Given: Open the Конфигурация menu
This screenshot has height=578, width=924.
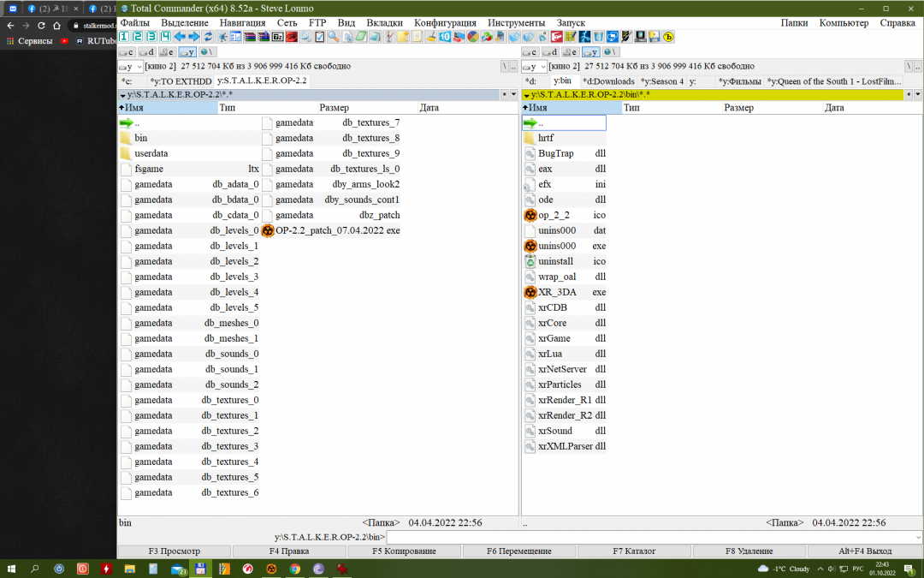Looking at the screenshot, I should (445, 22).
